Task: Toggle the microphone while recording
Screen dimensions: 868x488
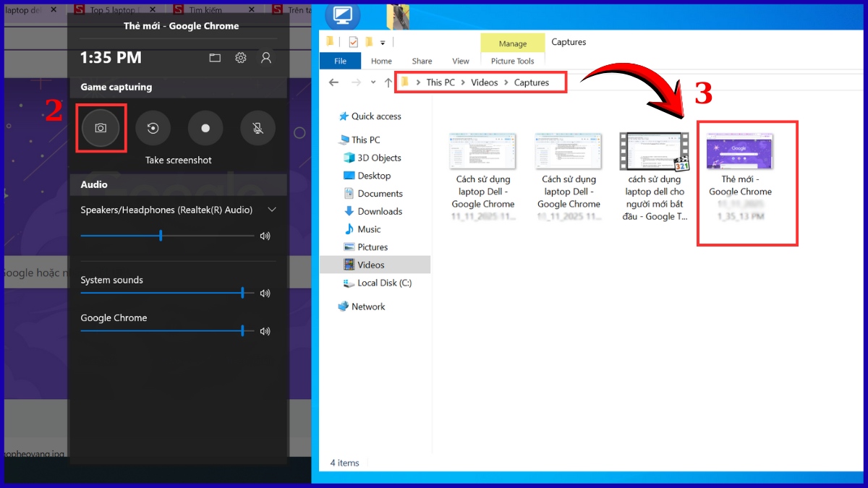Action: [x=258, y=128]
